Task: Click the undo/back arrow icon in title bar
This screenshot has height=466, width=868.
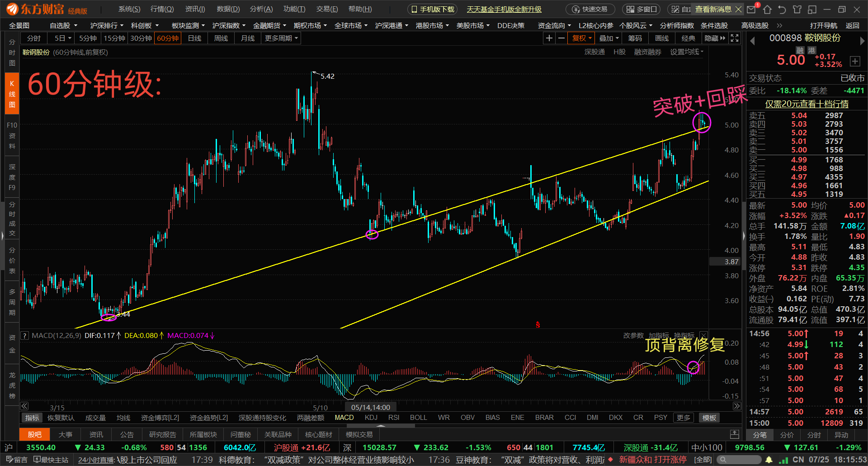Action: click(782, 9)
